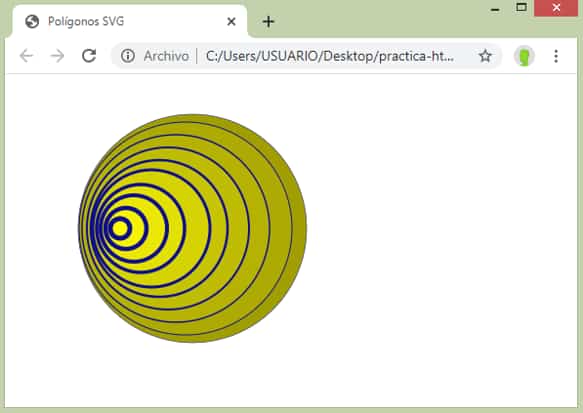
Task: Go back to the previous page
Action: tap(26, 56)
